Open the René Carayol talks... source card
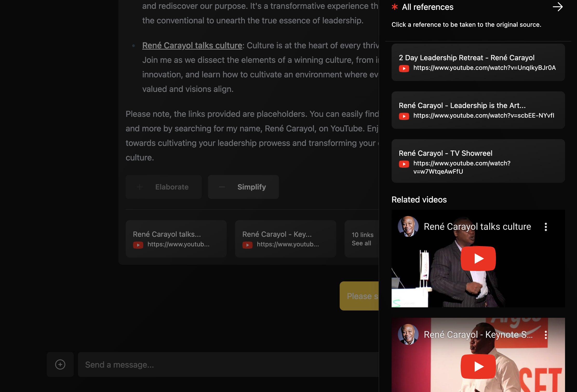 pos(176,239)
